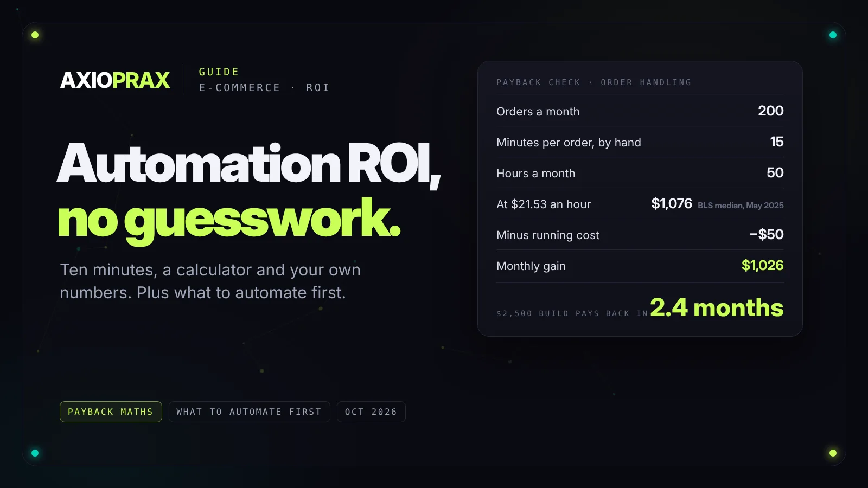Click the '2.4 months' result

tap(717, 307)
